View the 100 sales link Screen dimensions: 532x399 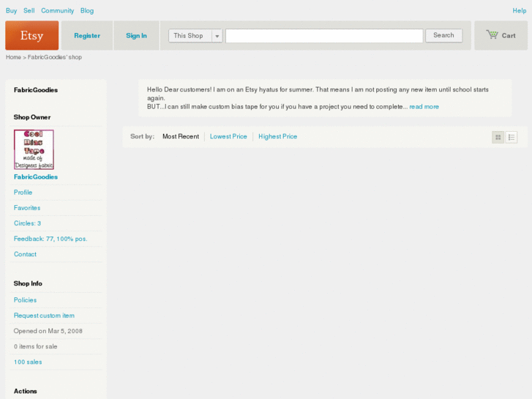[28, 362]
